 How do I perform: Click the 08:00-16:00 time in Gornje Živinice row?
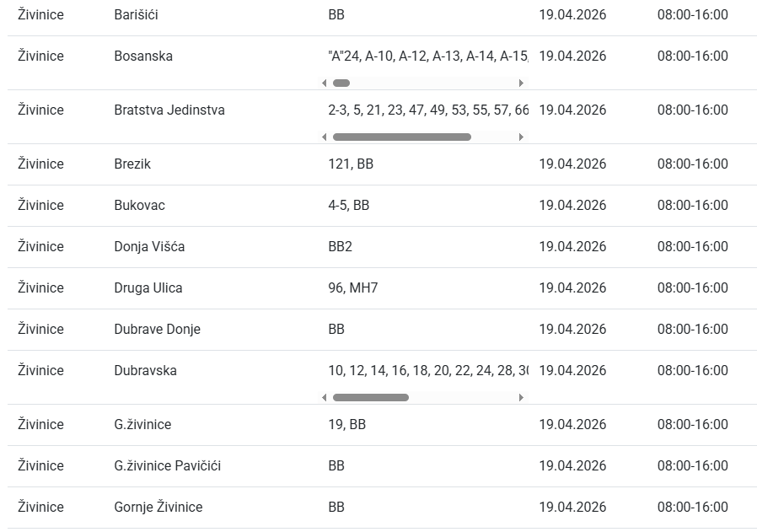pos(692,508)
